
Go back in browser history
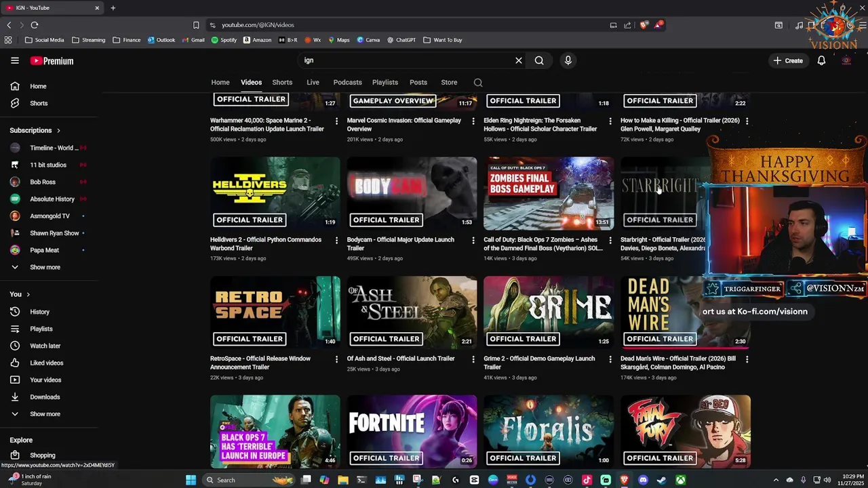click(9, 25)
